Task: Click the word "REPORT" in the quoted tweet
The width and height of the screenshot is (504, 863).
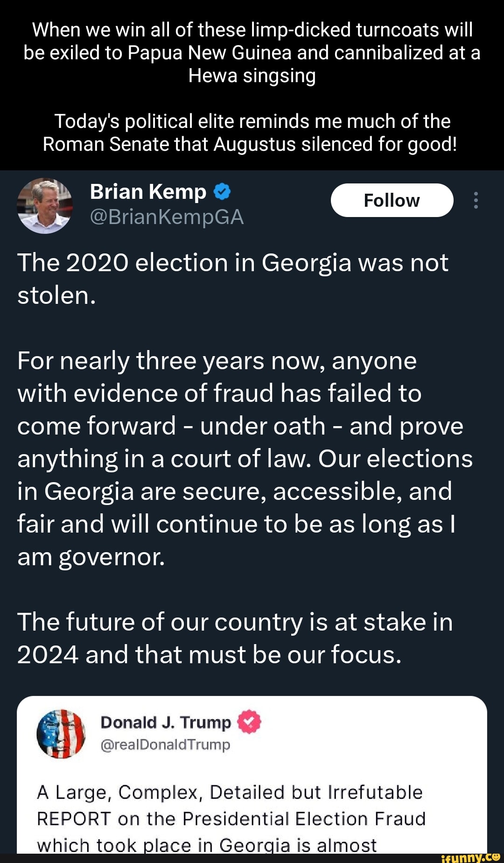Action: [74, 819]
